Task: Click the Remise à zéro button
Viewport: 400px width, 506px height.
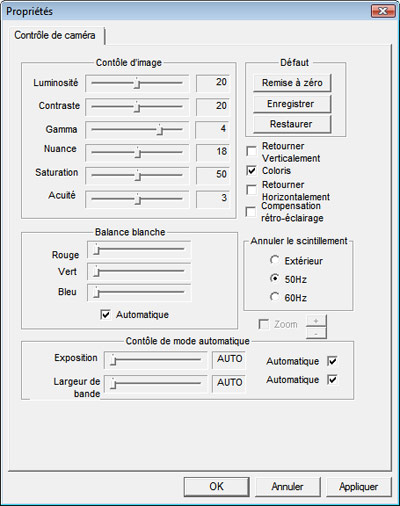Action: pos(292,83)
